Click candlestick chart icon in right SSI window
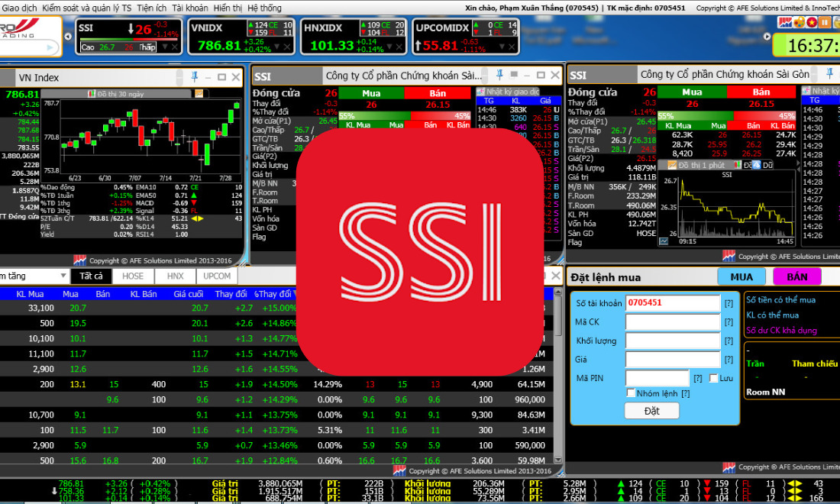The width and height of the screenshot is (840, 504). [x=738, y=165]
